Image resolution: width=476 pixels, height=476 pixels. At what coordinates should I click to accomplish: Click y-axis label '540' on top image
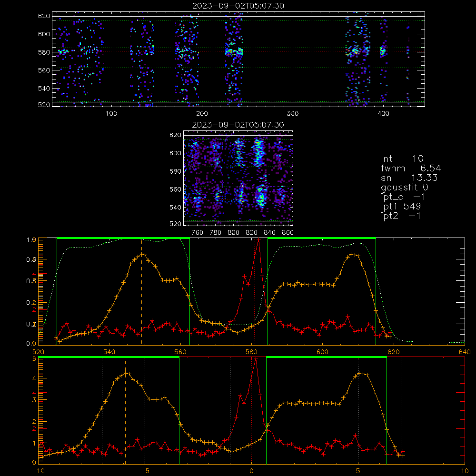[x=44, y=89]
